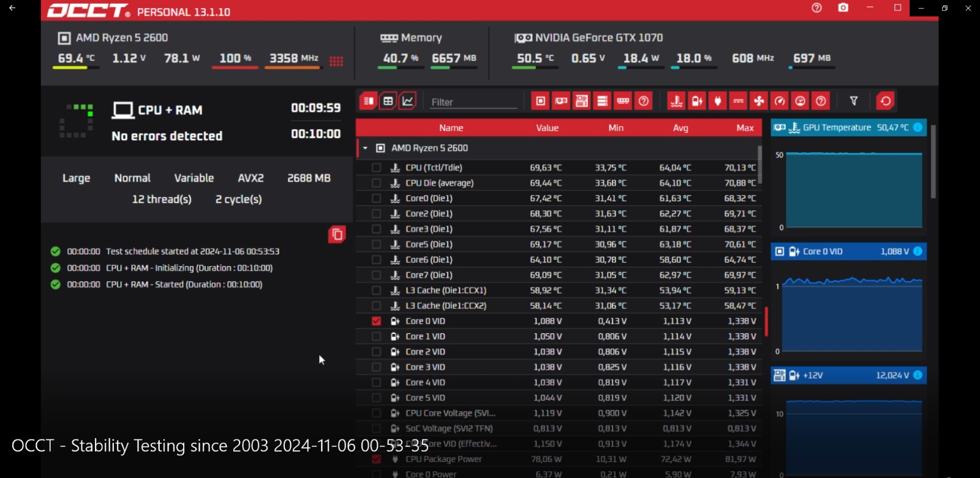Viewport: 980px width, 478px height.
Task: Click the 'CPU + RAM - Initializing' log entry
Action: [189, 268]
